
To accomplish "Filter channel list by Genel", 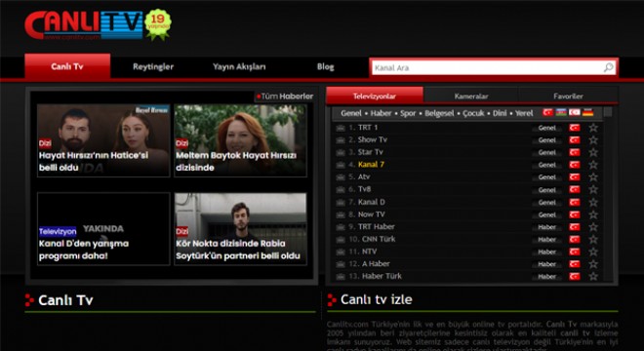I will (x=351, y=113).
